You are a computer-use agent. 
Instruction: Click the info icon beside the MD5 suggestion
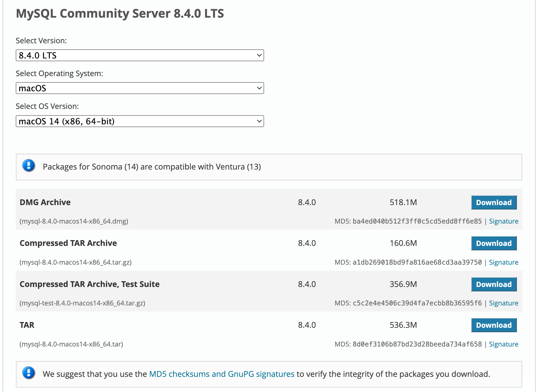click(29, 373)
